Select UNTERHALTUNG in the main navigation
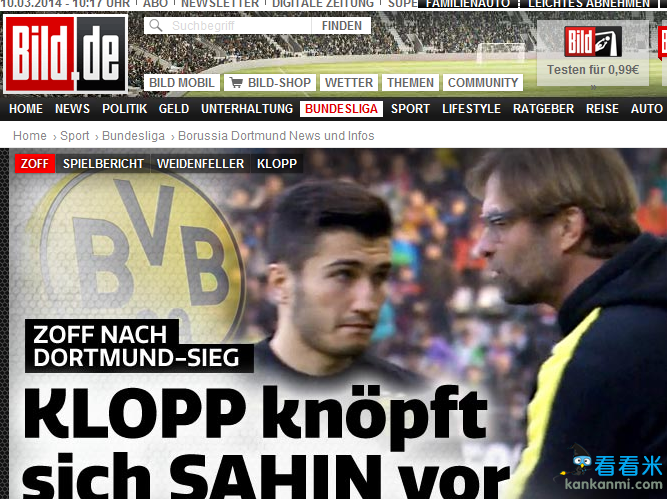667x499 pixels. click(247, 109)
